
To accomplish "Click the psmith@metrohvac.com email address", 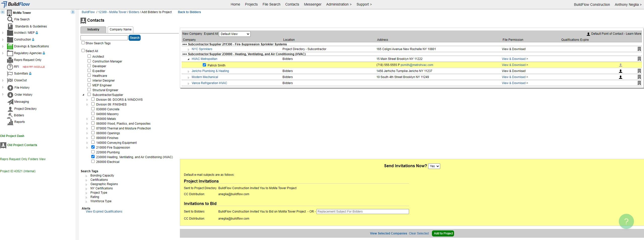I will [417, 65].
